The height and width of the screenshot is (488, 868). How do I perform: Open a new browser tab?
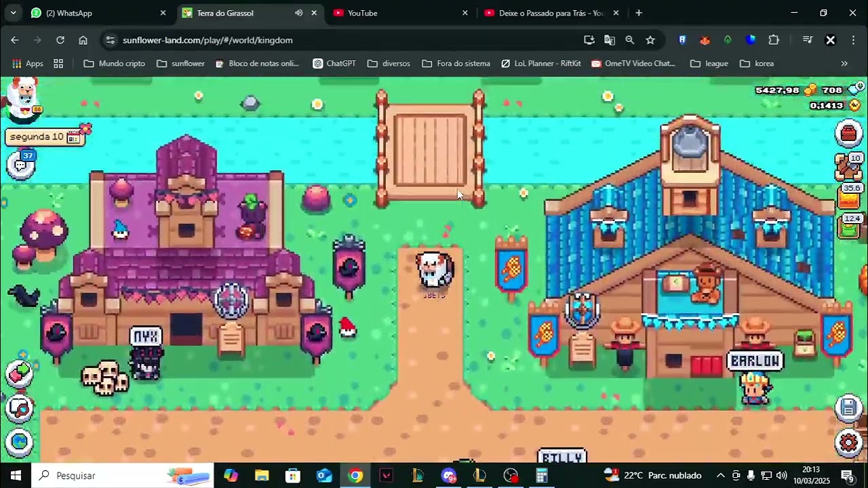[638, 13]
